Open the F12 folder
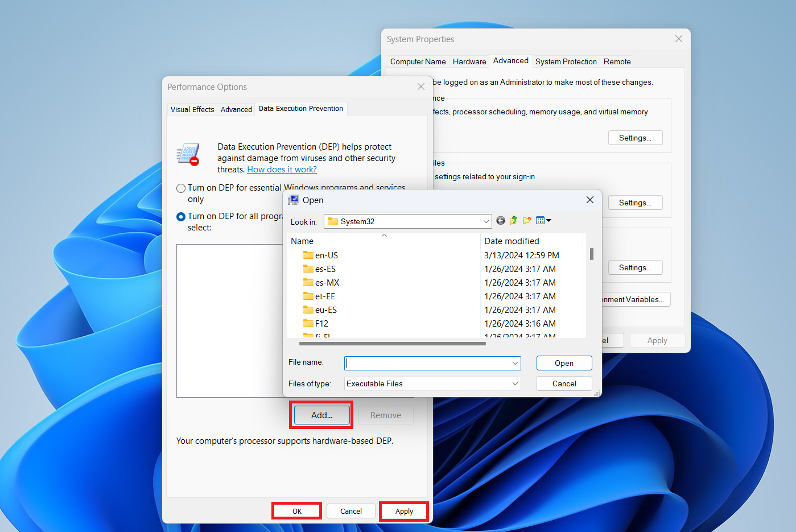Screen dimensions: 796x532 (x=320, y=323)
